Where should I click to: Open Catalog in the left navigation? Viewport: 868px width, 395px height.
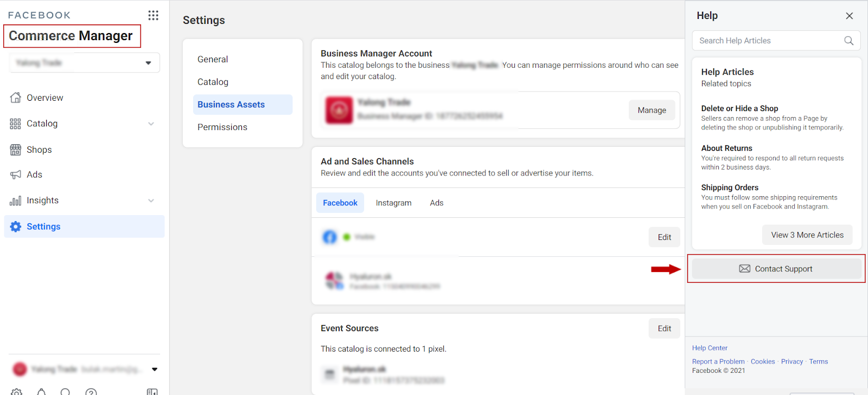42,124
